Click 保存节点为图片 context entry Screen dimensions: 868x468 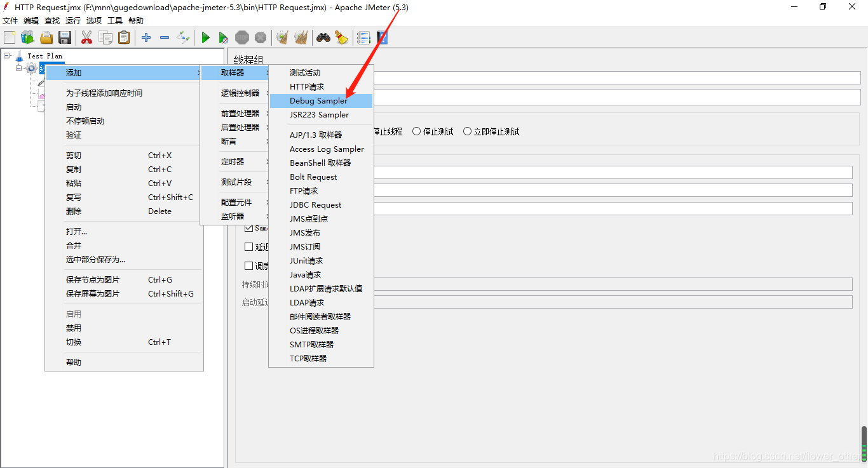coord(124,280)
